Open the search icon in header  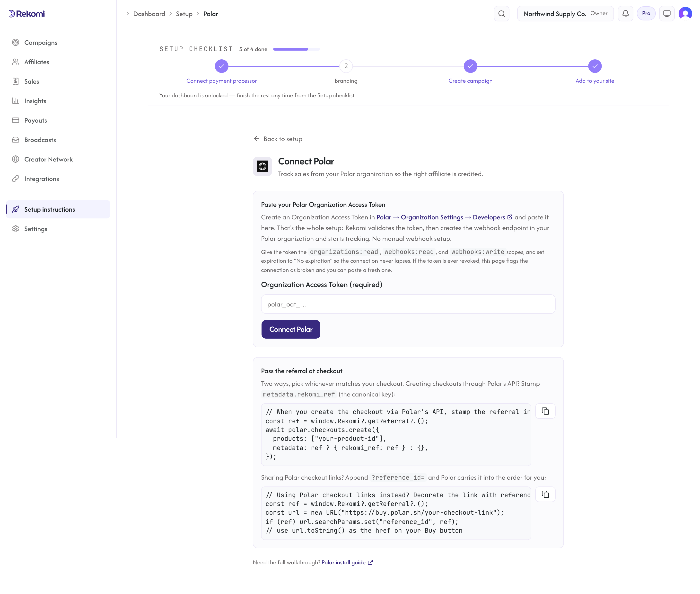[501, 13]
